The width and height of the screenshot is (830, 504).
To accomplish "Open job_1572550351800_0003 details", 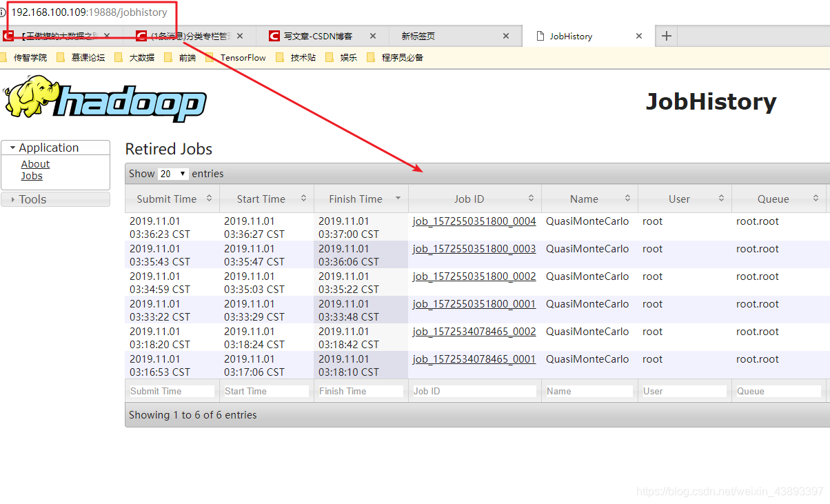I will pyautogui.click(x=474, y=249).
